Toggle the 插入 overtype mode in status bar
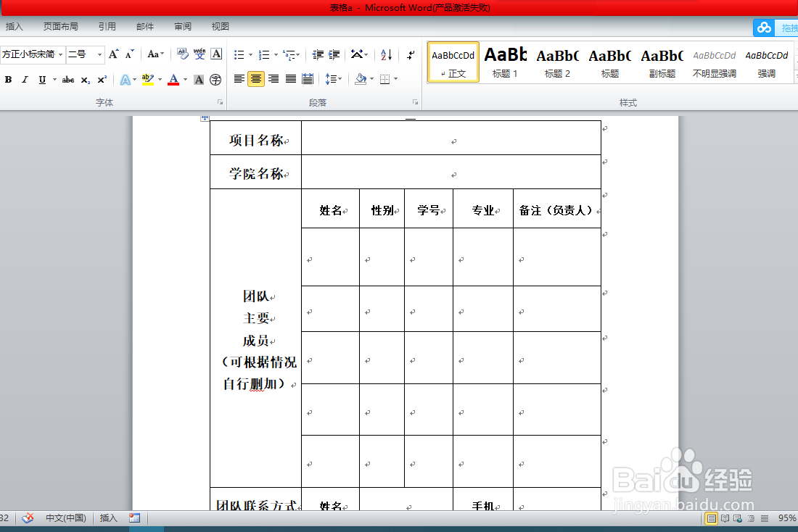Viewport: 798px width, 532px height. [107, 518]
